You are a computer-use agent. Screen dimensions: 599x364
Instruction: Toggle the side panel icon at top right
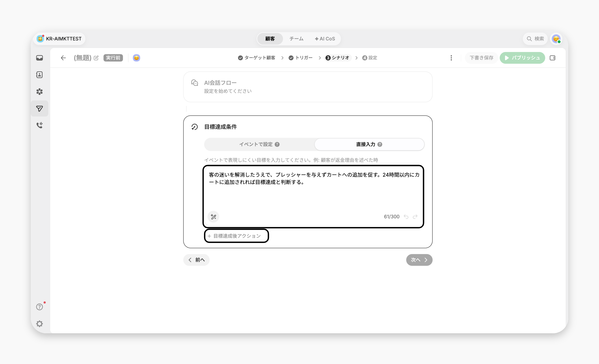pos(553,58)
